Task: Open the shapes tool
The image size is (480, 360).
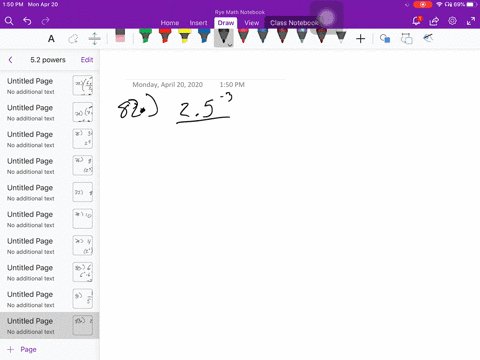Action: coord(385,39)
